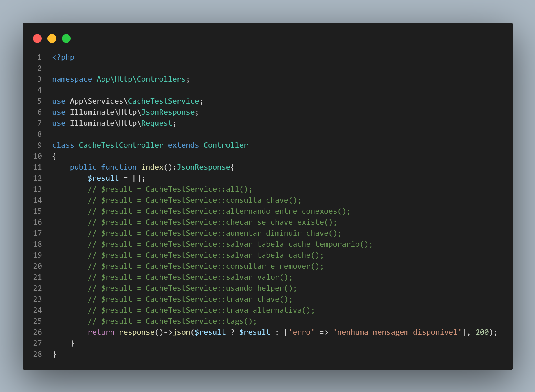The image size is (535, 392).
Task: Click salvar_tabela_cache() on line 19
Action: point(206,255)
